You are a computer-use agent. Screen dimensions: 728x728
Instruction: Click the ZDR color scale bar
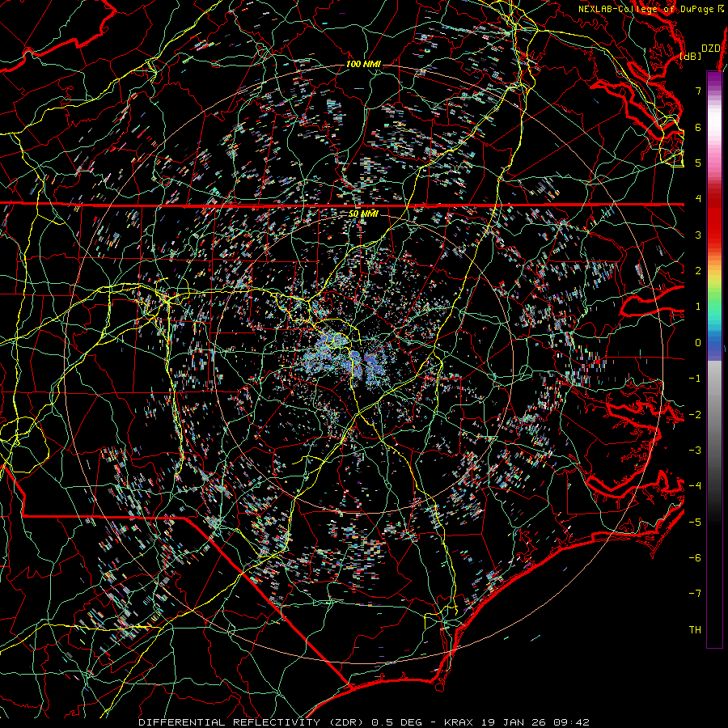pyautogui.click(x=714, y=359)
